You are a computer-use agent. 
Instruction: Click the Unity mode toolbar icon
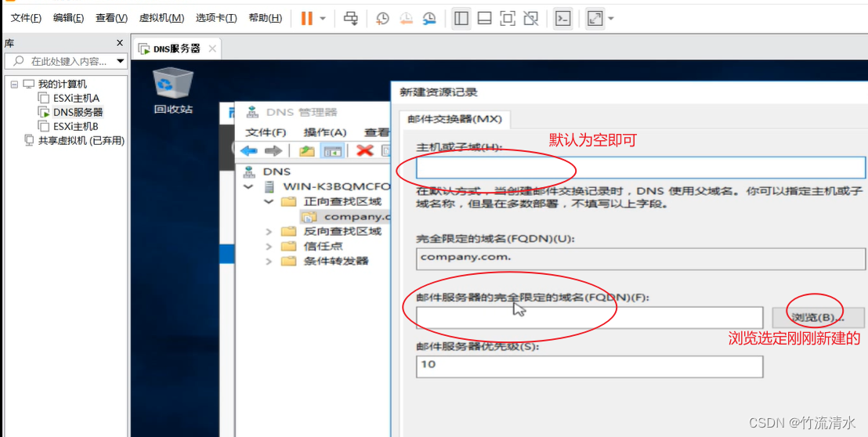pos(531,19)
